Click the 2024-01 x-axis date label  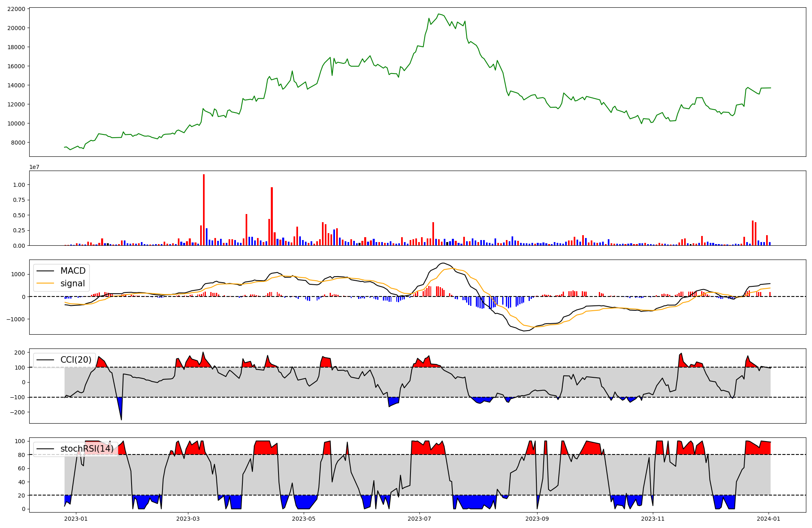769,519
